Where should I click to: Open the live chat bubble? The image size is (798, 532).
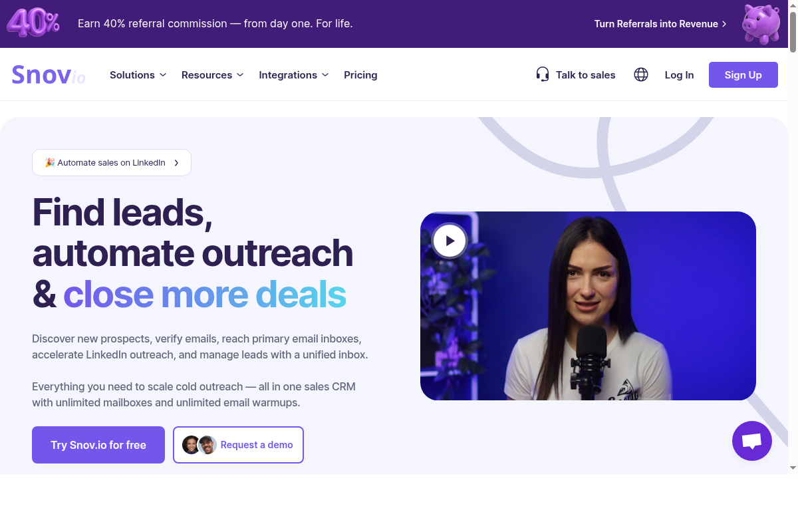(752, 441)
